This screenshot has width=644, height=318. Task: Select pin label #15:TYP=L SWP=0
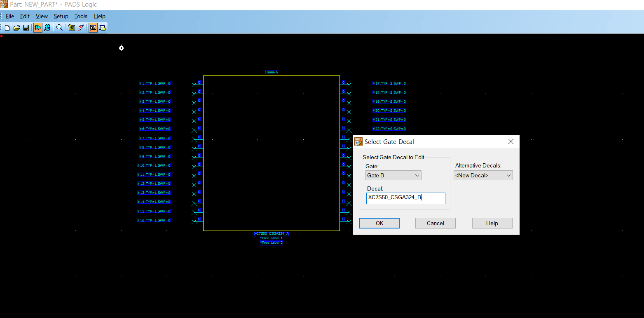click(154, 211)
